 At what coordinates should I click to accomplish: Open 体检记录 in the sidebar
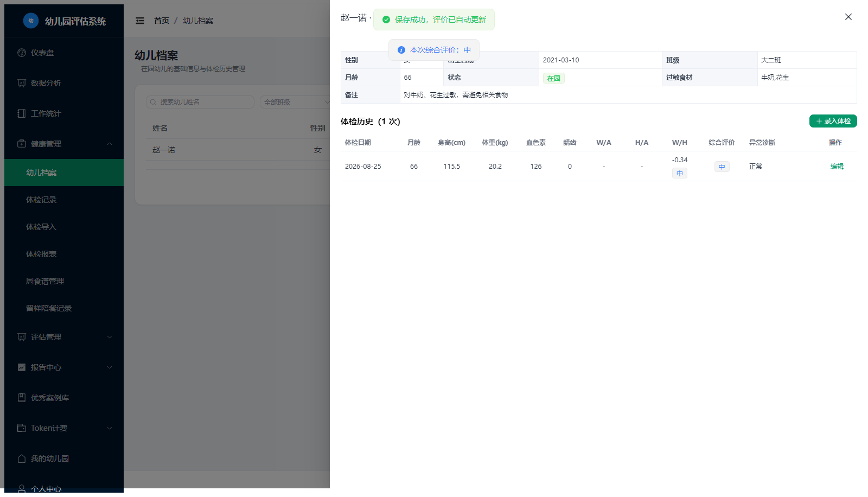coord(64,200)
